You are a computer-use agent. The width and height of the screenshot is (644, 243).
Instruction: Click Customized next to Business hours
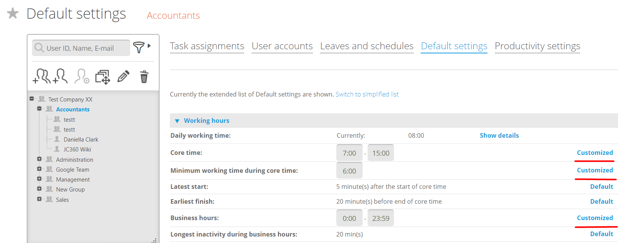(595, 218)
